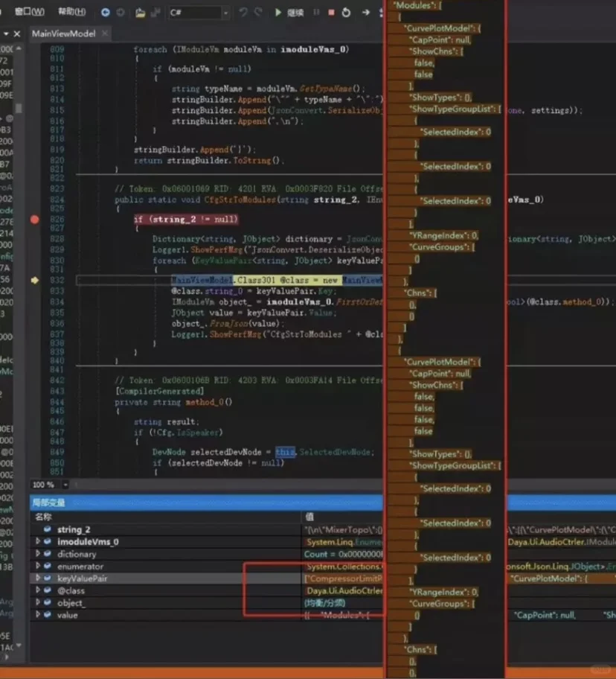Stop debugging with red square icon
Screen dimensions: 616x679
pos(331,12)
